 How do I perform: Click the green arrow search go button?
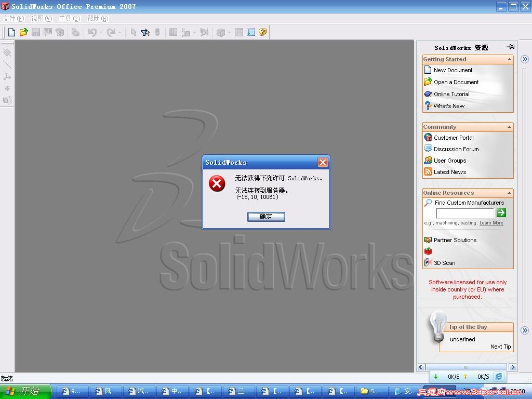pyautogui.click(x=501, y=212)
